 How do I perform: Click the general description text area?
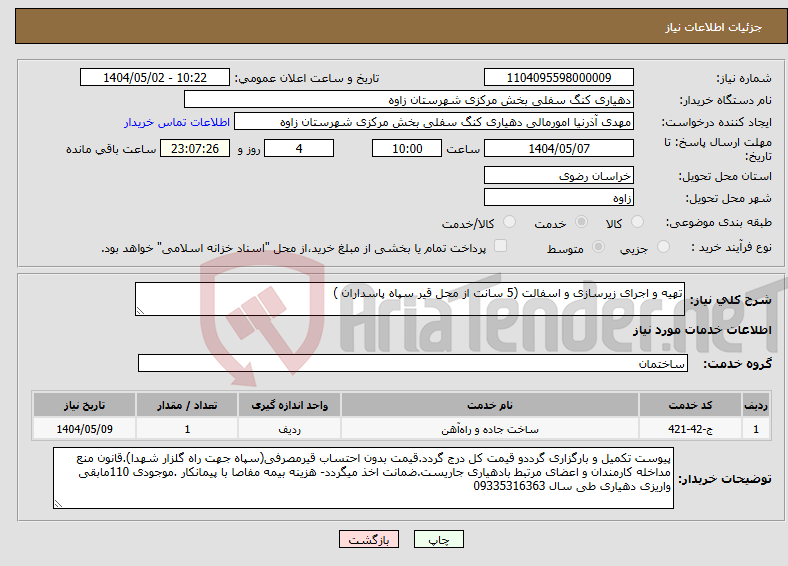410,299
